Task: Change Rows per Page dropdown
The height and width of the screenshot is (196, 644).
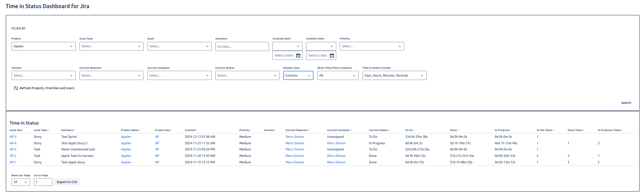Action: [21, 182]
